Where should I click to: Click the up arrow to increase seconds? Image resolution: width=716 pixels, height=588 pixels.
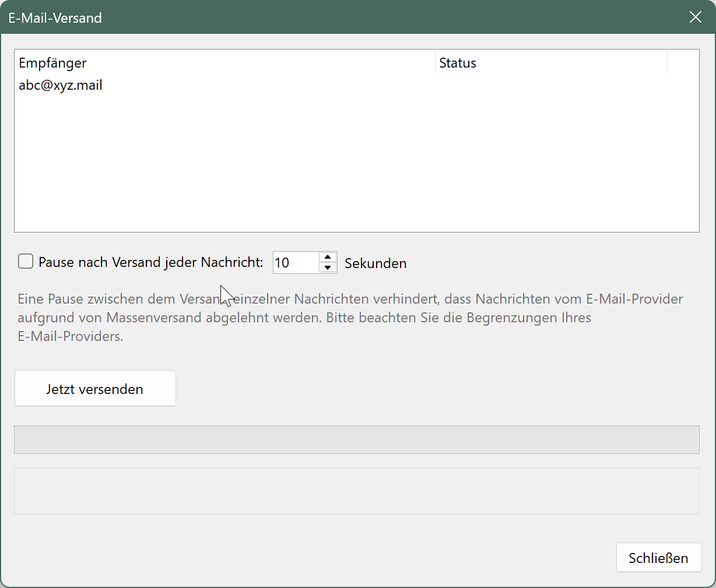(327, 258)
